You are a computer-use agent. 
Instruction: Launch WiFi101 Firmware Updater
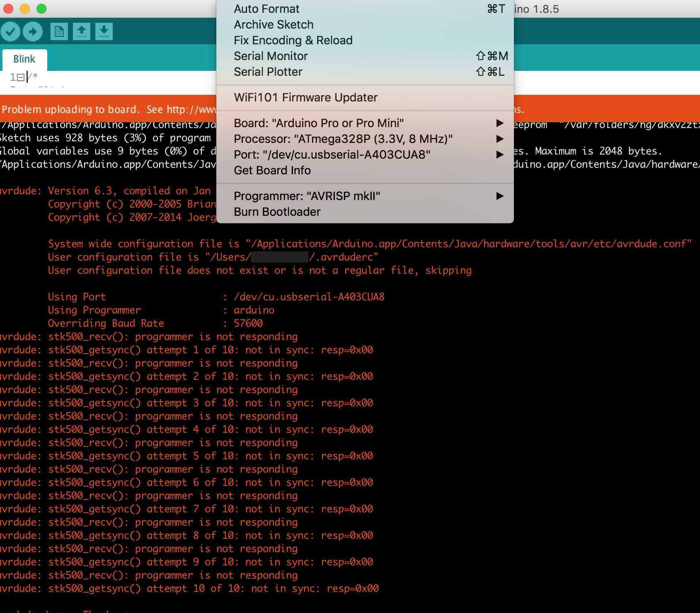[305, 97]
